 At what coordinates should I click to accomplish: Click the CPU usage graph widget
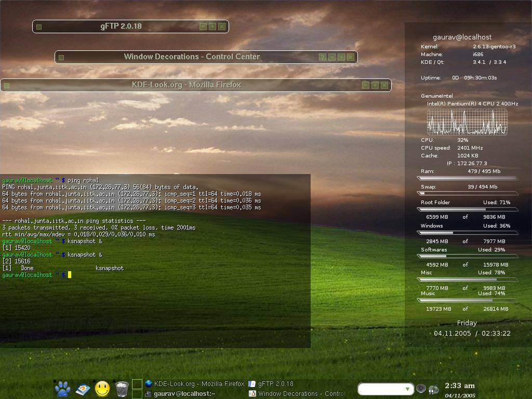467,122
